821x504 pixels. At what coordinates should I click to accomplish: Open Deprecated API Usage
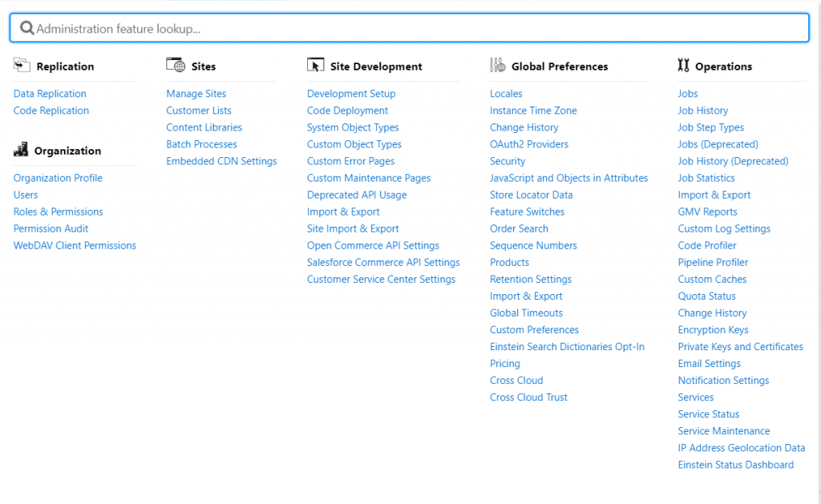coord(357,195)
